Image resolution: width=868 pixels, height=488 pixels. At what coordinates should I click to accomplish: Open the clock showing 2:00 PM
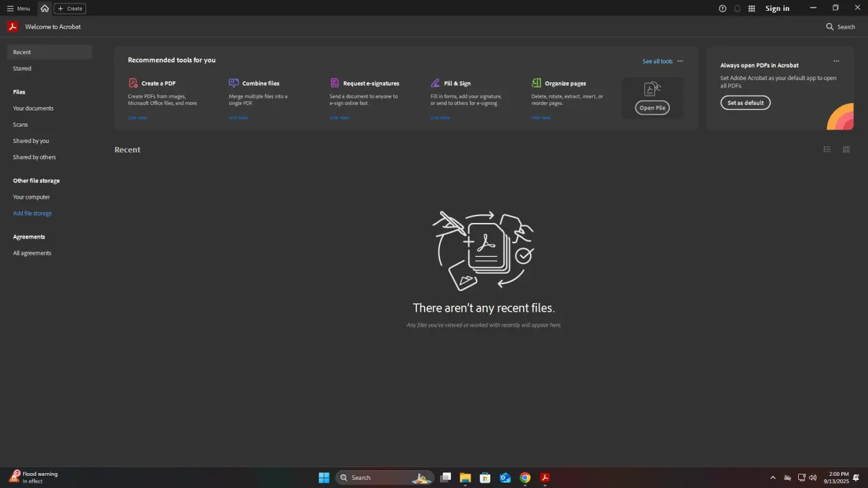tap(838, 477)
